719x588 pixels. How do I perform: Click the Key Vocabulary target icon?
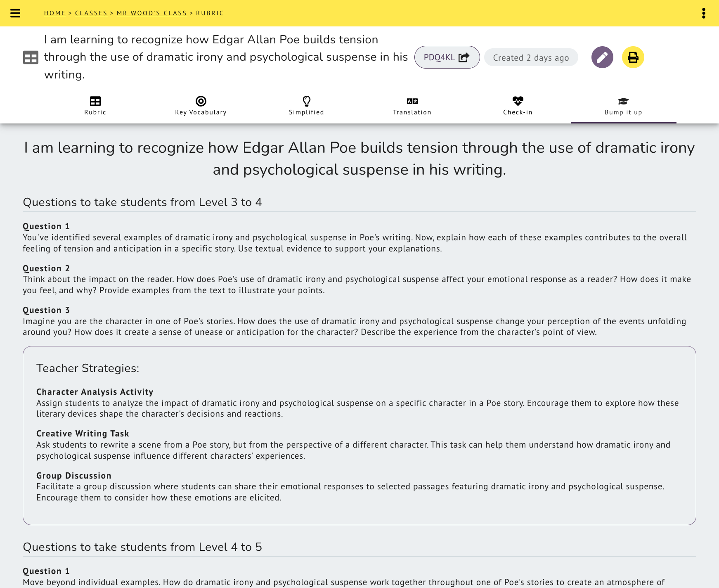(x=201, y=101)
